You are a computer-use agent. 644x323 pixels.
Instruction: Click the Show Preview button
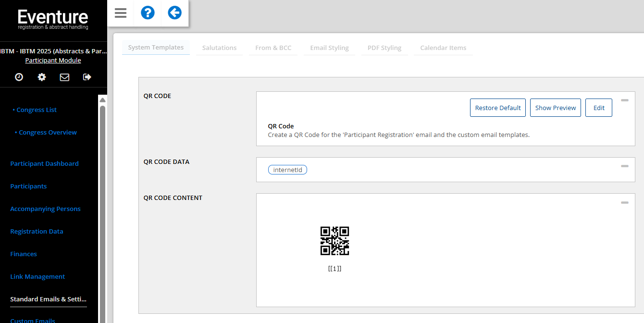555,108
